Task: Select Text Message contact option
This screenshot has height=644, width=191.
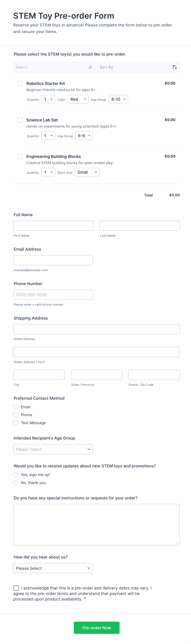Action: [16, 423]
